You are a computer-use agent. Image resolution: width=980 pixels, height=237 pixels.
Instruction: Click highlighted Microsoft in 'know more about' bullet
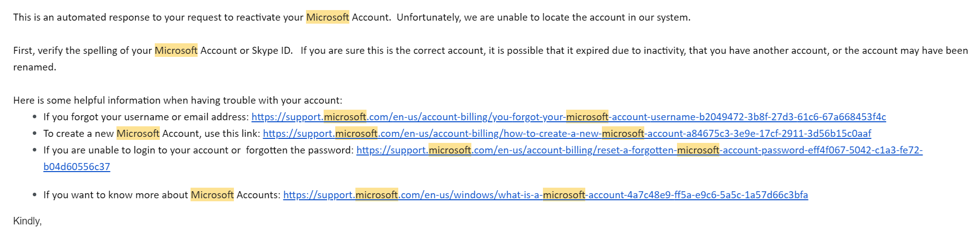[x=212, y=195]
